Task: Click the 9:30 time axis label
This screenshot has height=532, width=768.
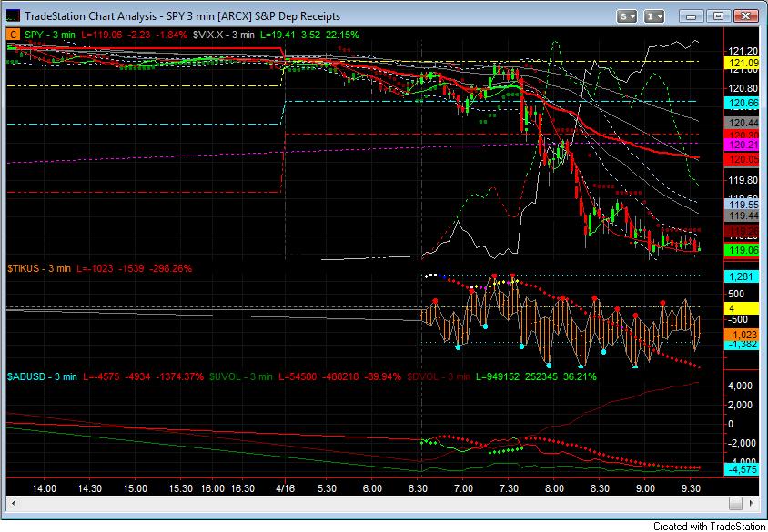Action: (x=691, y=488)
